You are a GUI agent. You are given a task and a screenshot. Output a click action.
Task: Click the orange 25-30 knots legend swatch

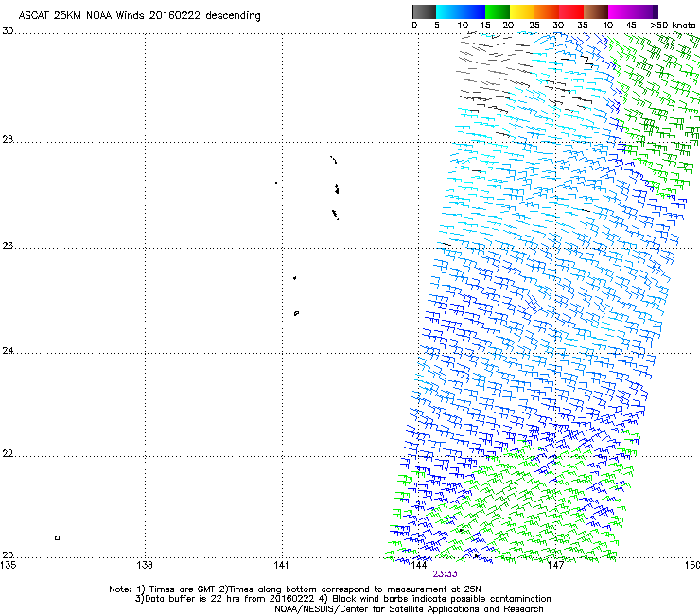(x=547, y=11)
